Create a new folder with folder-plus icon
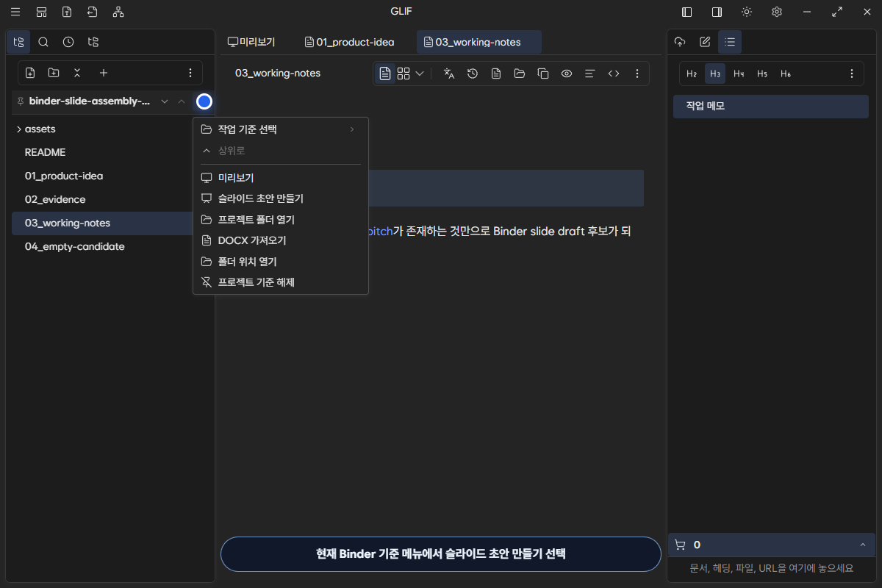 [x=54, y=73]
